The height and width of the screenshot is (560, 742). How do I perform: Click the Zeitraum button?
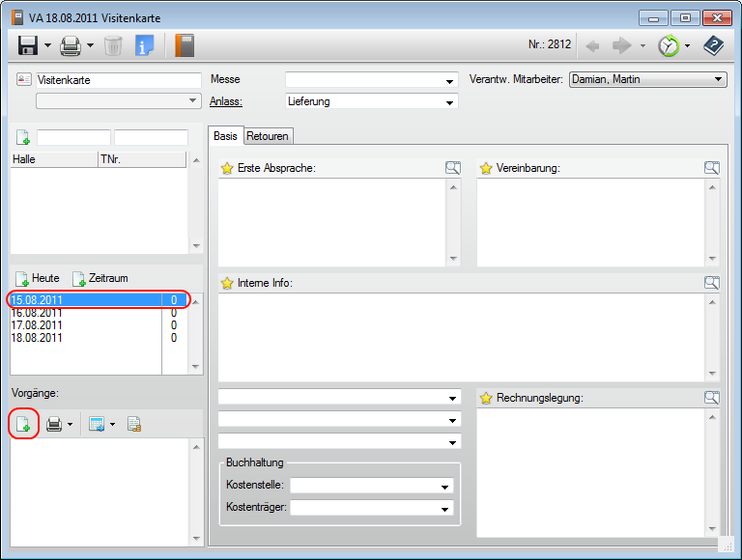(100, 278)
